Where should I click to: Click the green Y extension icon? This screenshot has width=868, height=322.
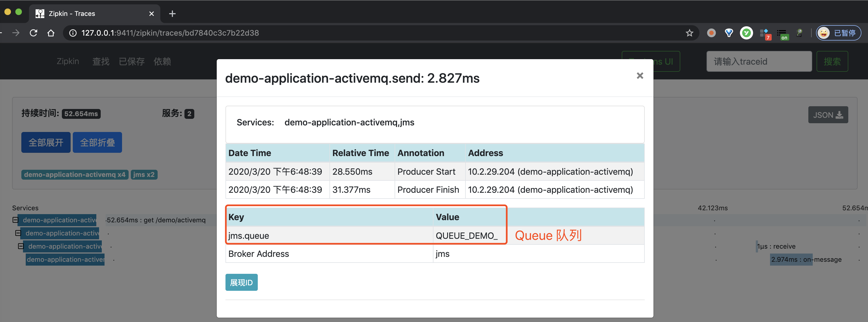[x=746, y=33]
